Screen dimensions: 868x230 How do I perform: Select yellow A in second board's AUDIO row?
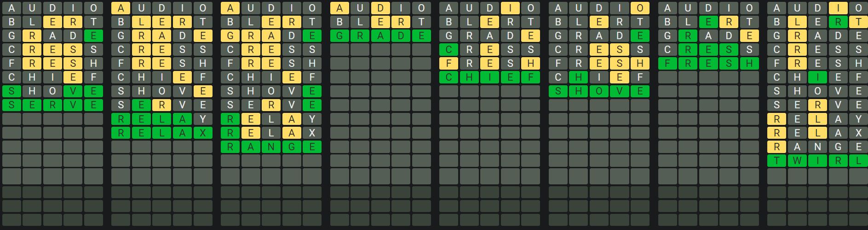(121, 8)
